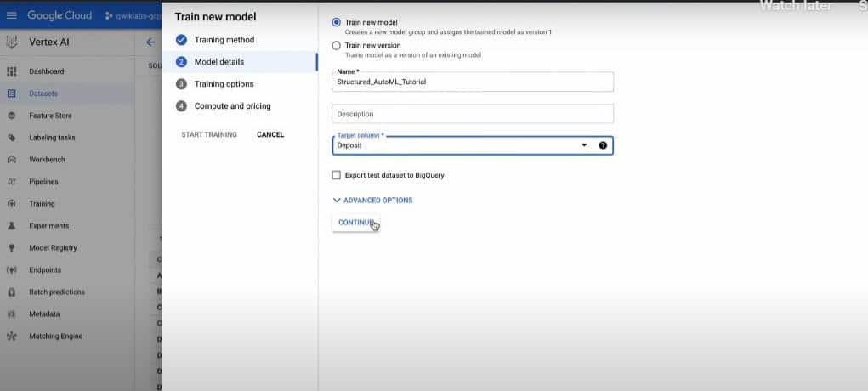The height and width of the screenshot is (391, 868).
Task: Click the Labeling tasks tag icon
Action: pos(12,138)
